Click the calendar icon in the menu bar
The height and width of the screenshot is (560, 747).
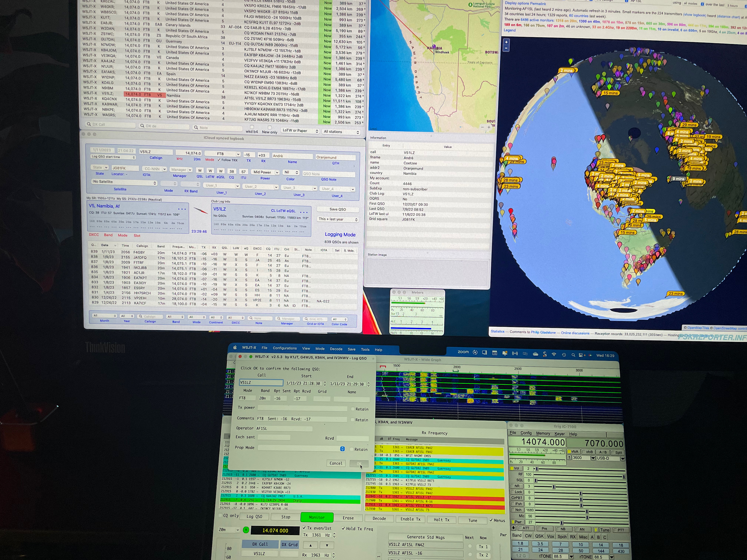click(495, 353)
